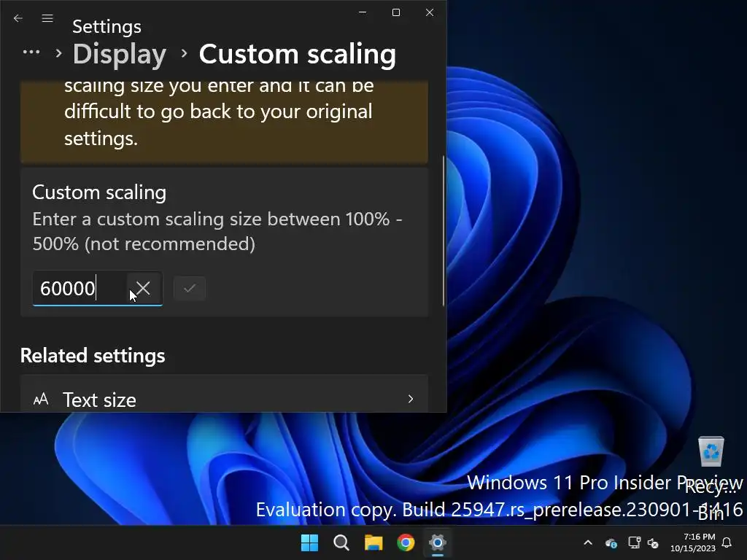Open Google Chrome from the taskbar
The image size is (747, 560).
(x=406, y=542)
